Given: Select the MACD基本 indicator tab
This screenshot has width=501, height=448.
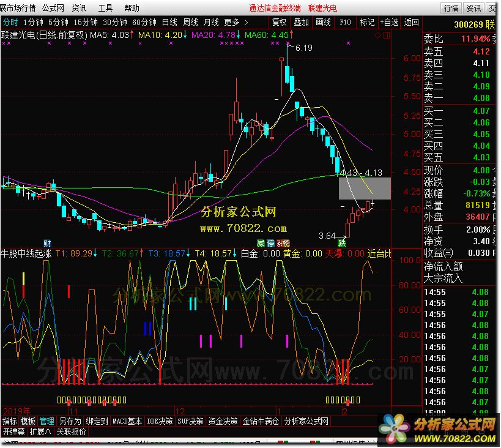Looking at the screenshot, I should pyautogui.click(x=127, y=422).
